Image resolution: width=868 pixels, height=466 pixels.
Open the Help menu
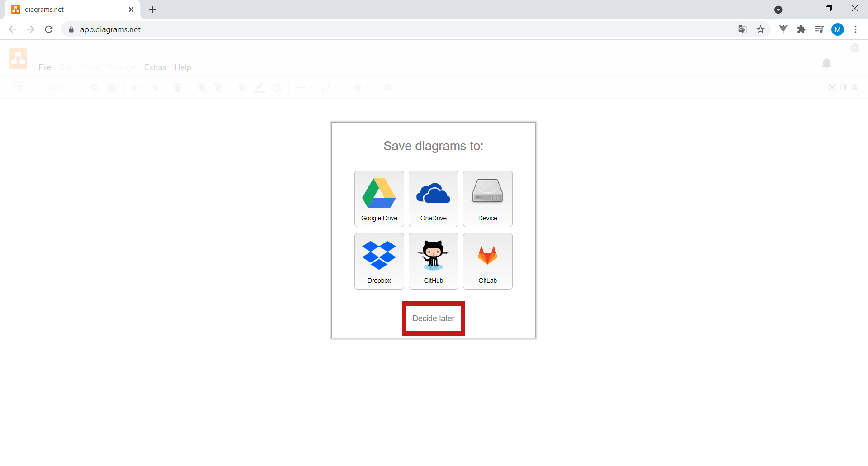[183, 67]
